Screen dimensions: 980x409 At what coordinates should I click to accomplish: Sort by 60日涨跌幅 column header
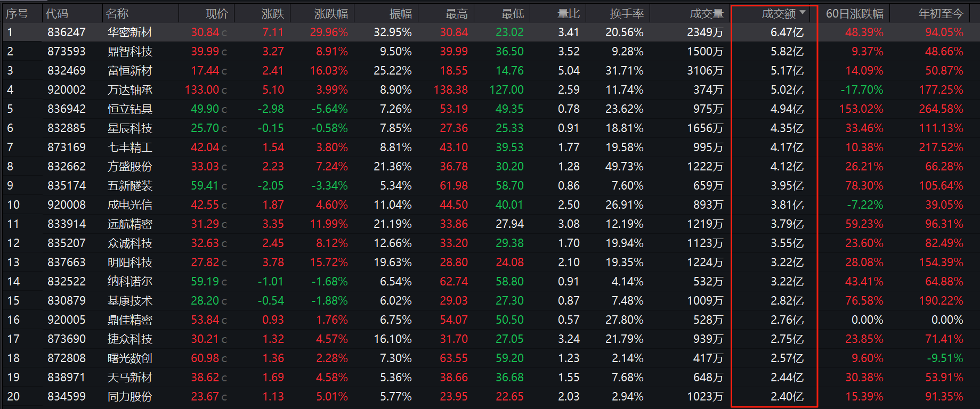[855, 14]
